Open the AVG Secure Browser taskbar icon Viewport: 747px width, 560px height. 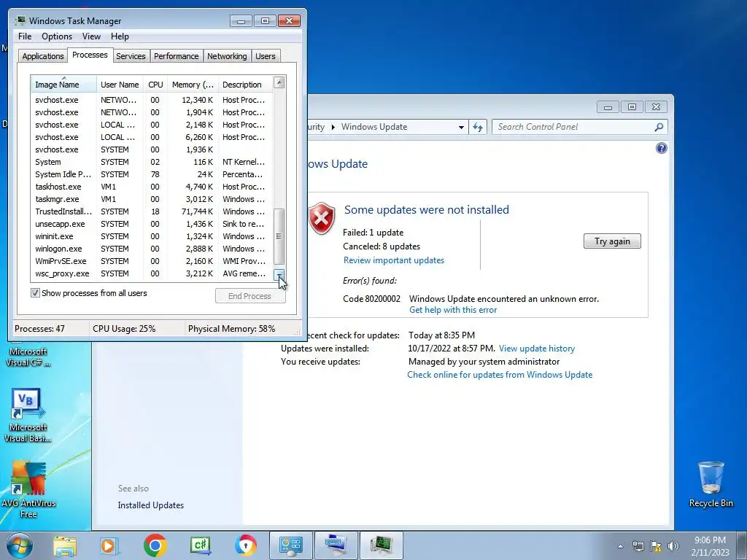[245, 545]
